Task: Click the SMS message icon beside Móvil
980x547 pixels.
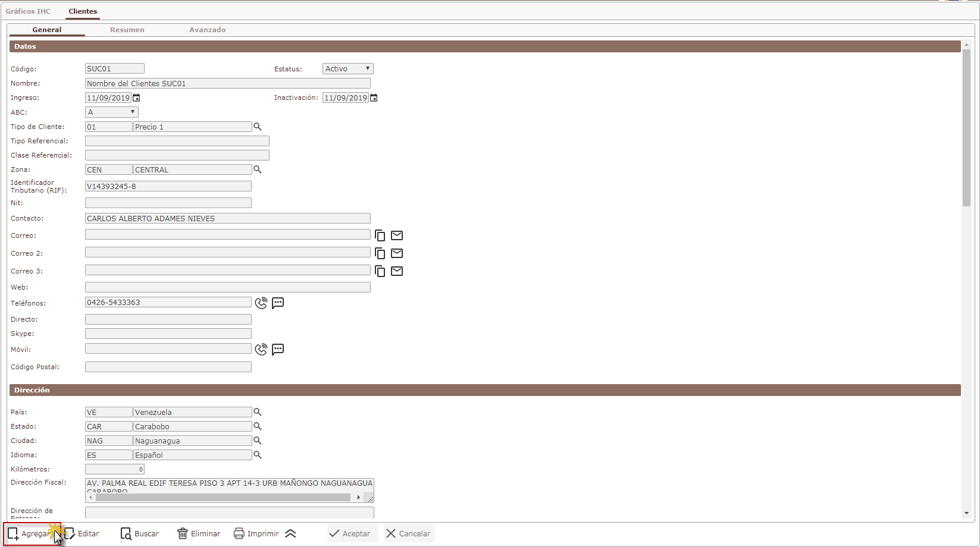Action: [x=278, y=350]
